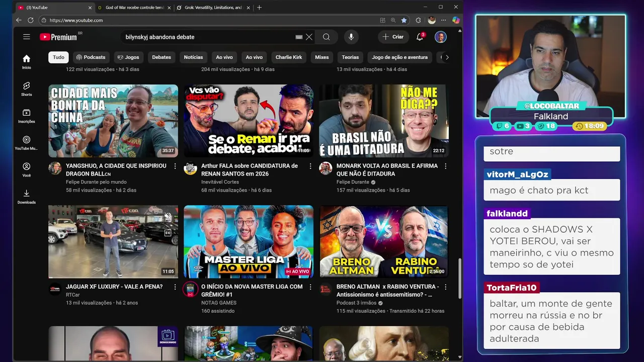Open YANGSHUO channel avatar
The height and width of the screenshot is (362, 644).
coord(55,168)
